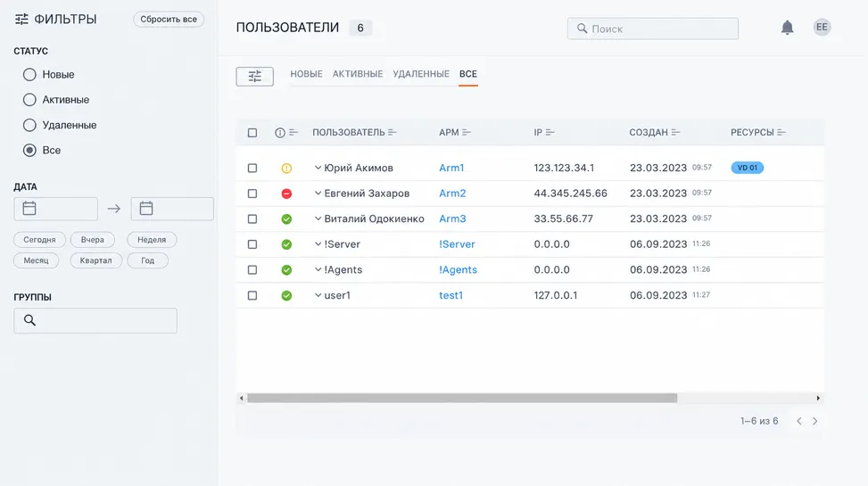Focus the ГРУППЫ search input
This screenshot has height=486, width=868.
pyautogui.click(x=95, y=320)
